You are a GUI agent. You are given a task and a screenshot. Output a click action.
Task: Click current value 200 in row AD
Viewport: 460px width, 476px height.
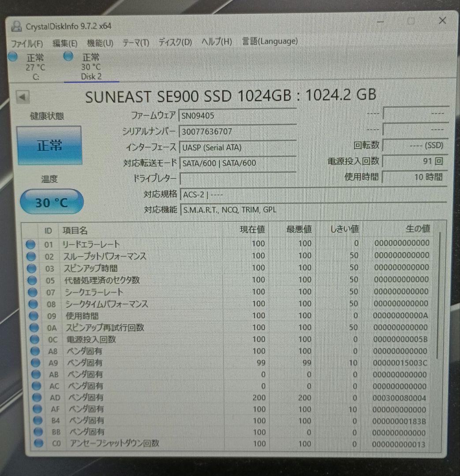point(259,398)
